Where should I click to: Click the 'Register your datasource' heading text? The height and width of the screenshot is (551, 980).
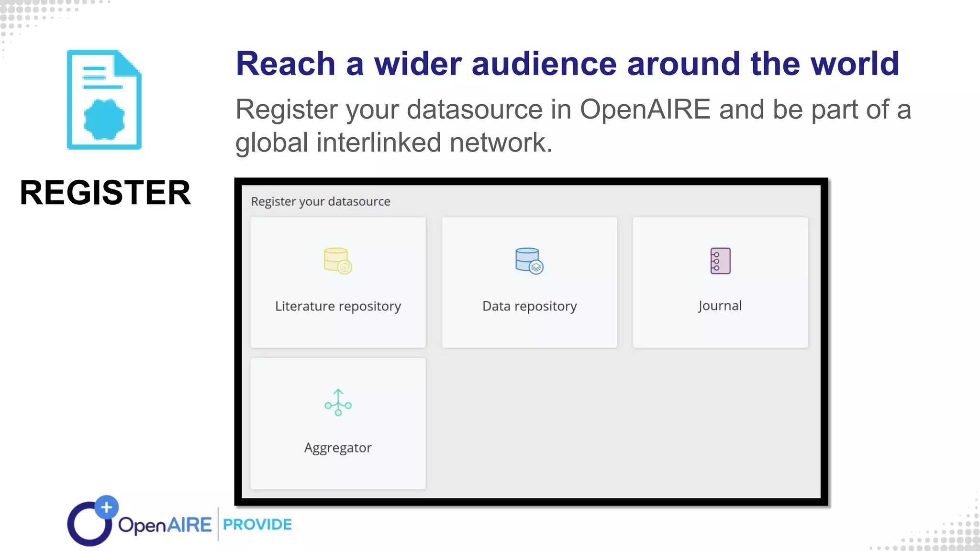click(x=321, y=201)
